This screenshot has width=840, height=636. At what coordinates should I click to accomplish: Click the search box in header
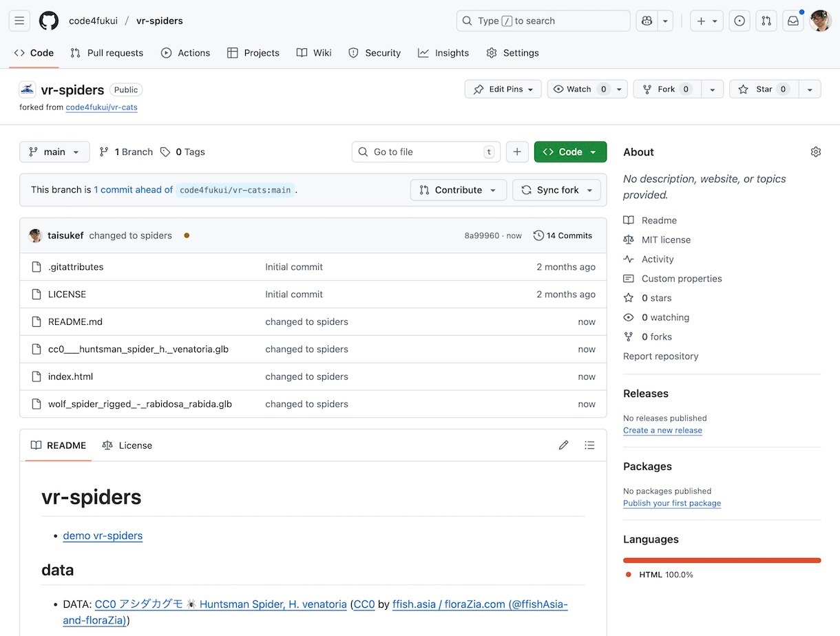pyautogui.click(x=543, y=21)
